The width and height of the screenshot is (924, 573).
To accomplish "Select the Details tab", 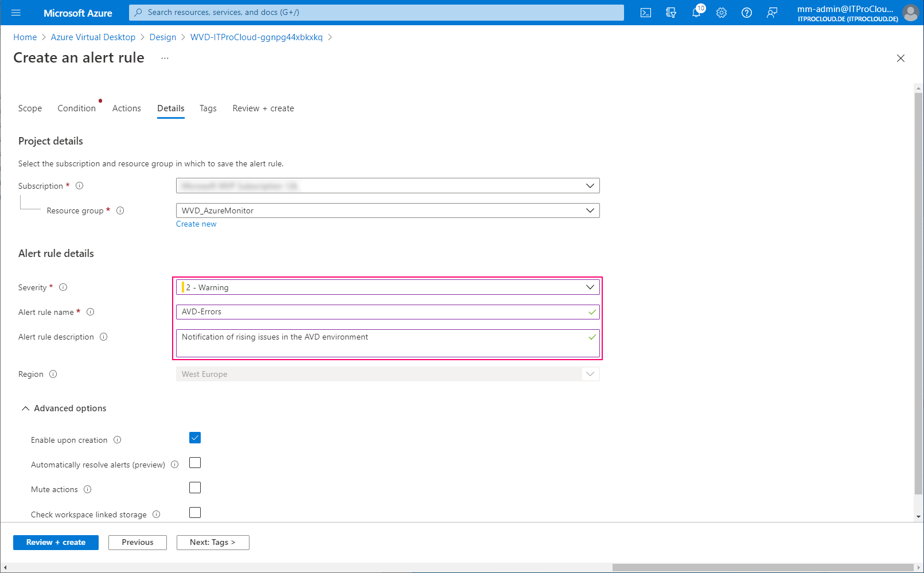I will [171, 108].
